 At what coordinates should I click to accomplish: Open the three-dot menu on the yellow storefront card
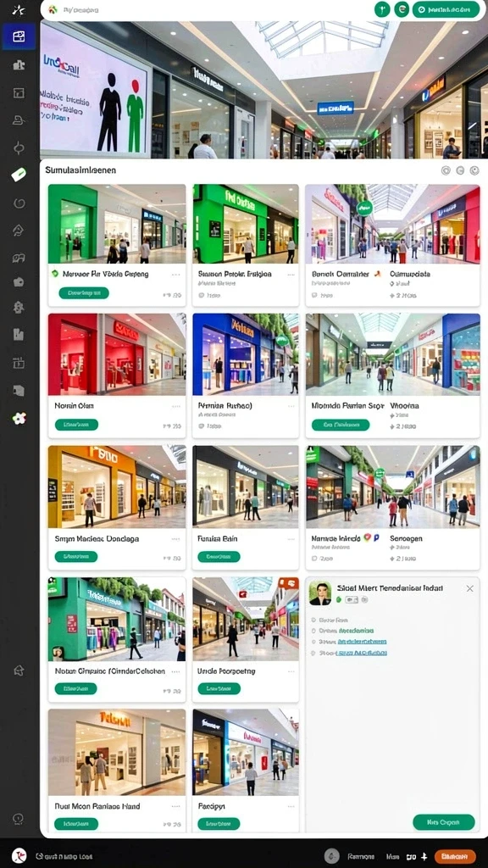176,538
